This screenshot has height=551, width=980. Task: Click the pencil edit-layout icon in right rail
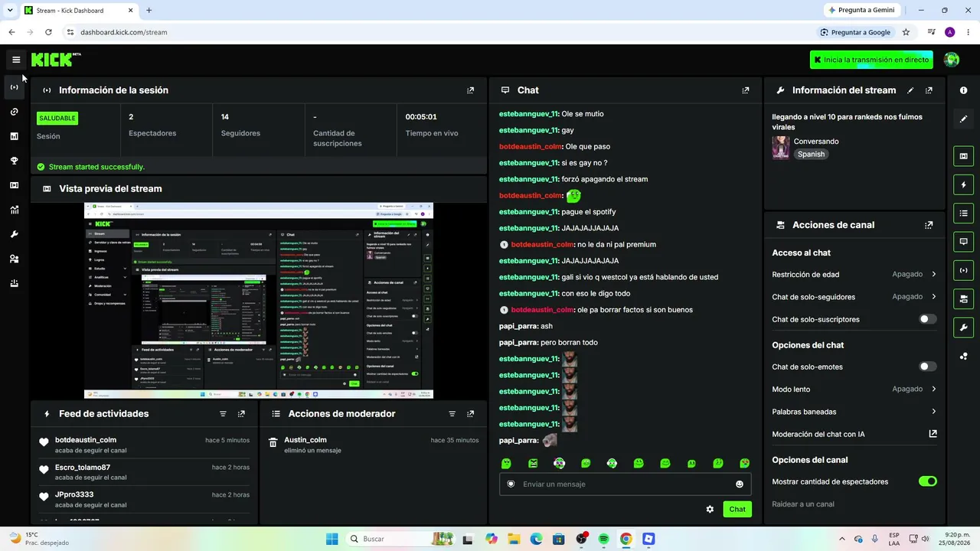(x=964, y=119)
